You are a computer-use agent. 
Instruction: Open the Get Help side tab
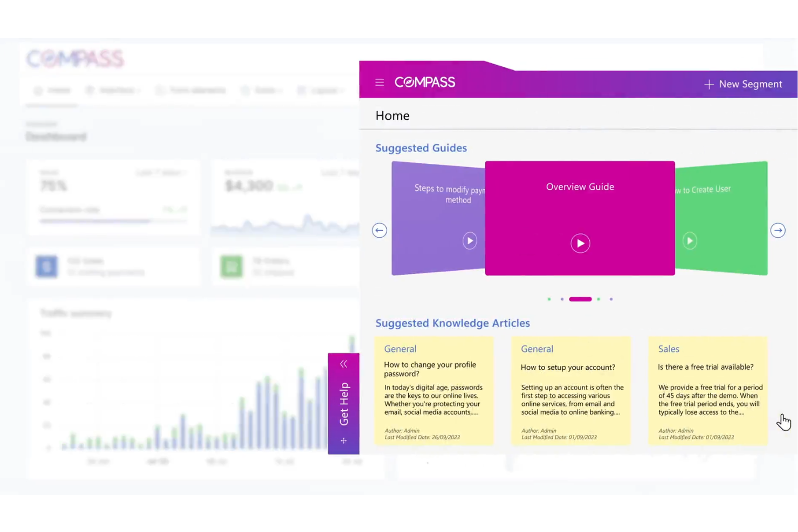coord(343,403)
